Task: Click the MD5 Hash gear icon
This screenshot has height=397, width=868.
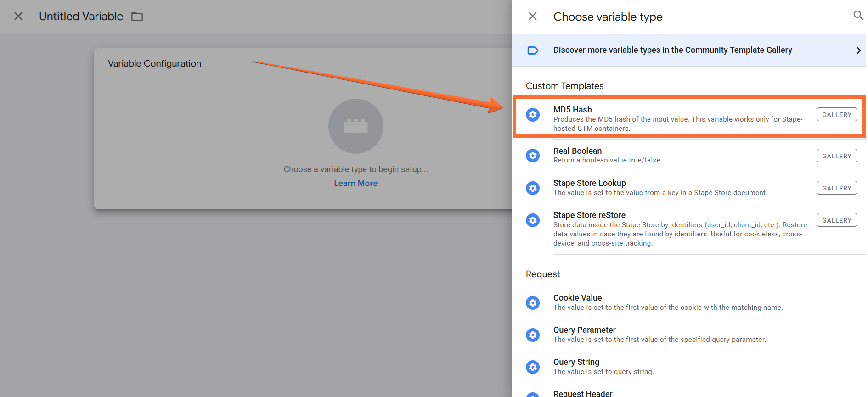Action: point(533,115)
